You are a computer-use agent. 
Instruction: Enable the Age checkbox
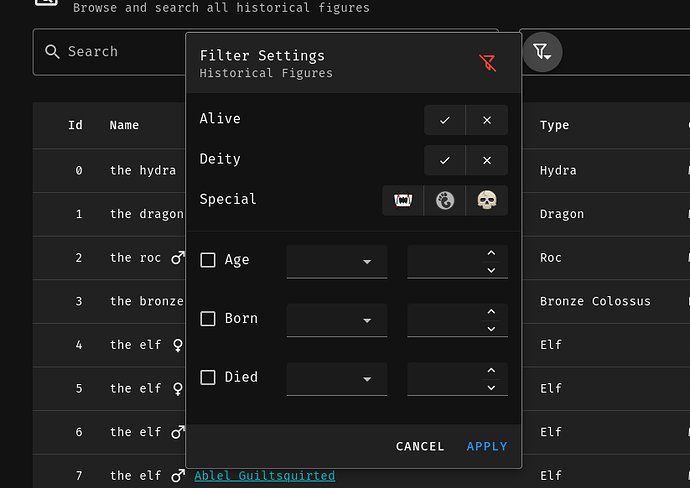coord(208,260)
